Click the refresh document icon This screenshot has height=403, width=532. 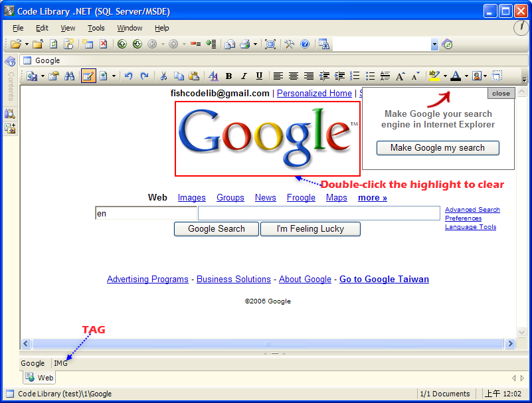pyautogui.click(x=53, y=44)
